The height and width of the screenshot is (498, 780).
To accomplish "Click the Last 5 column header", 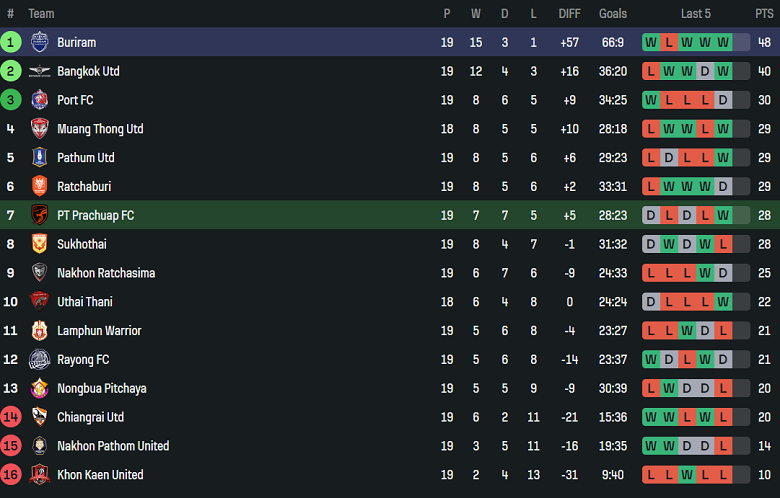I will [x=696, y=14].
